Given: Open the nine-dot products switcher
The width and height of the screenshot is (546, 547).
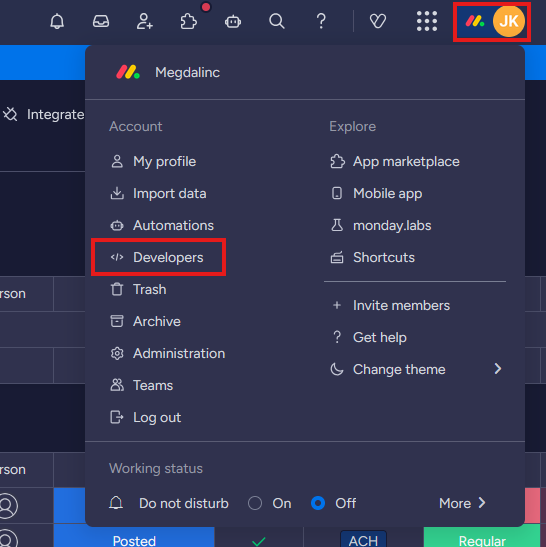Looking at the screenshot, I should click(x=427, y=21).
